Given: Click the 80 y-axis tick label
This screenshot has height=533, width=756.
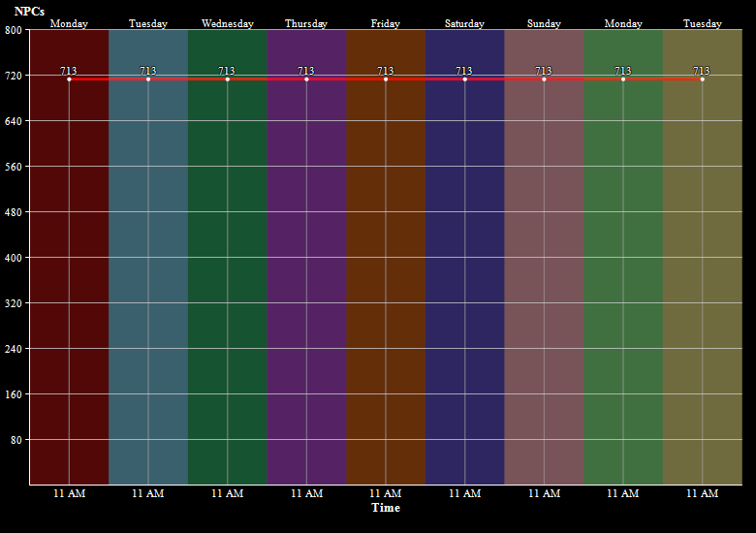Looking at the screenshot, I should [16, 440].
